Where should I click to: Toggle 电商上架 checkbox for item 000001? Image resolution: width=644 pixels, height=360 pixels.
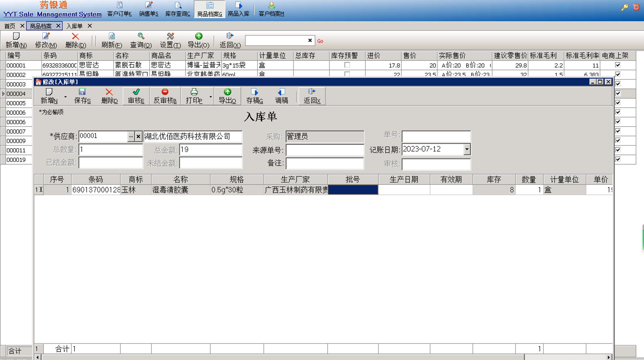coord(618,65)
